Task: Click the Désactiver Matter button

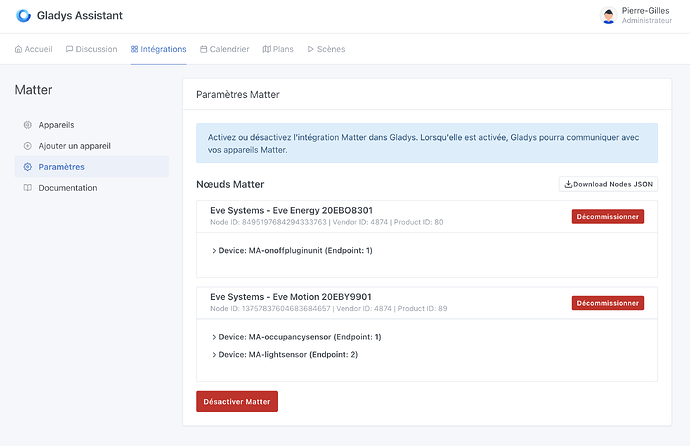Action: click(x=237, y=402)
